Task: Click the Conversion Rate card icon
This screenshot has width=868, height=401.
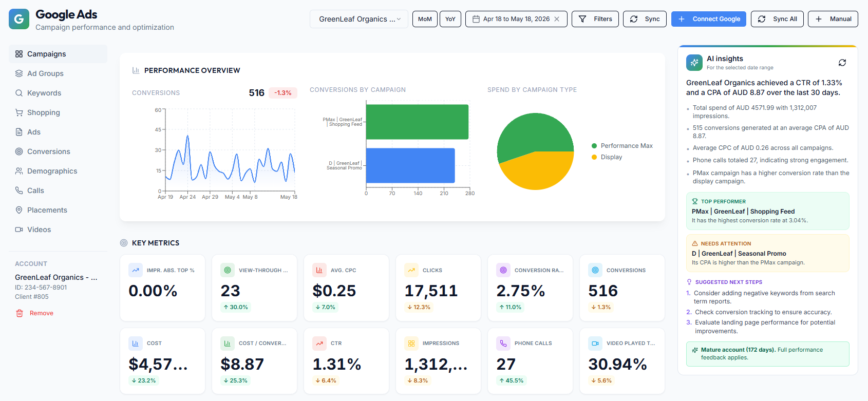Action: point(503,270)
